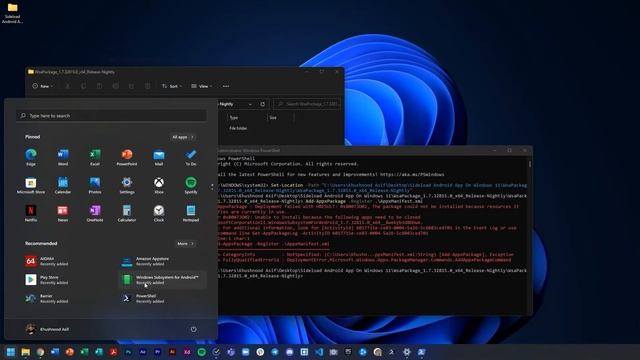This screenshot has height=360, width=640.
Task: Open Windows Subsystem for Android from Recommended
Action: [162, 280]
